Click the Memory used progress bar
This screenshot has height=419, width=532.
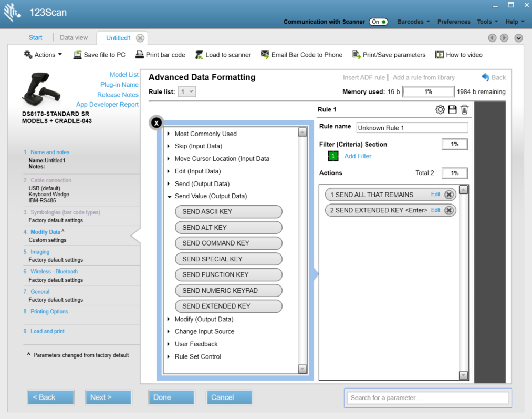click(428, 91)
